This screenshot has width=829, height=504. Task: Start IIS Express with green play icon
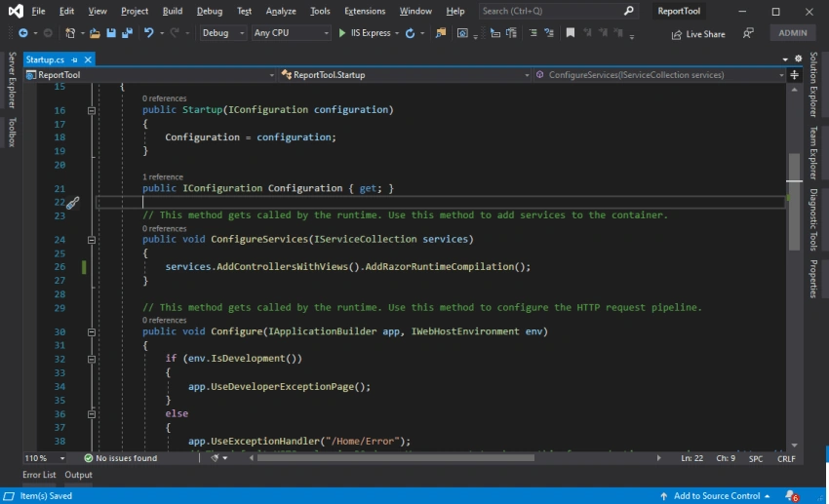point(342,33)
